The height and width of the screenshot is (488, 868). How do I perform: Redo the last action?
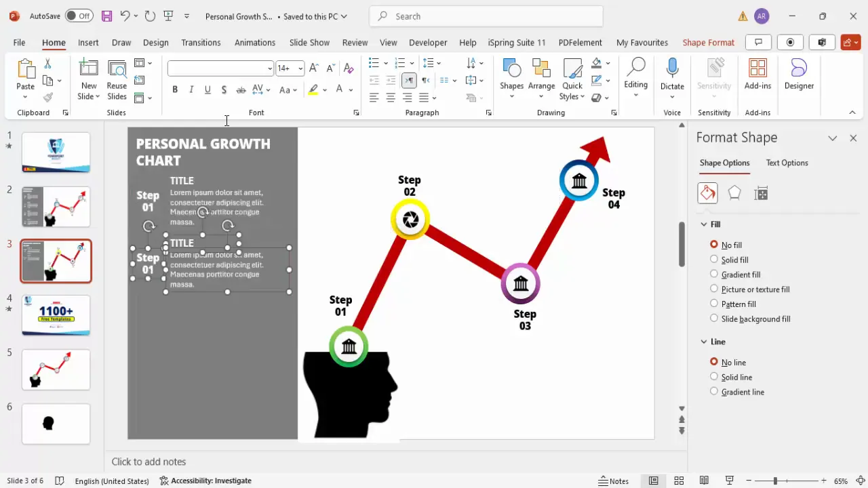150,16
